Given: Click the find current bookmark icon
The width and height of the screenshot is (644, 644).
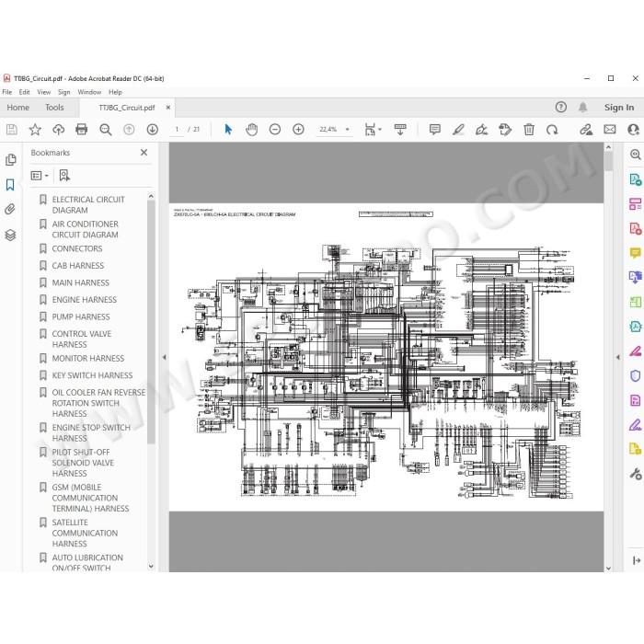Looking at the screenshot, I should tap(64, 176).
